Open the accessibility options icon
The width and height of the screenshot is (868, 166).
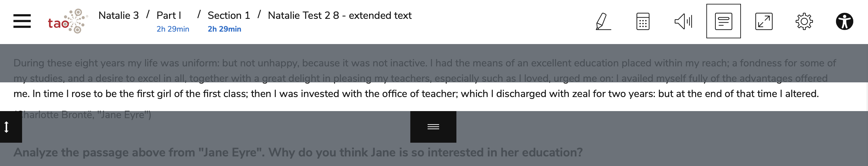844,21
